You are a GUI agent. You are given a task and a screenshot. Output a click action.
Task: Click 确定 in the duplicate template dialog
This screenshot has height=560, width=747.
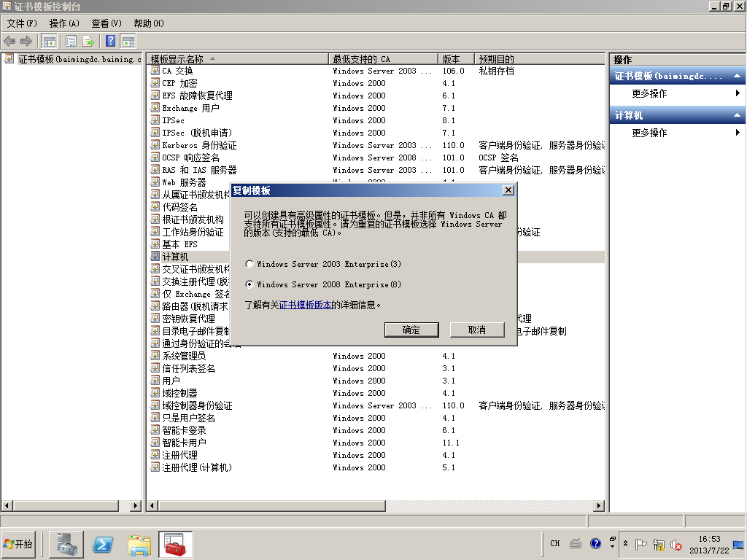coord(411,330)
